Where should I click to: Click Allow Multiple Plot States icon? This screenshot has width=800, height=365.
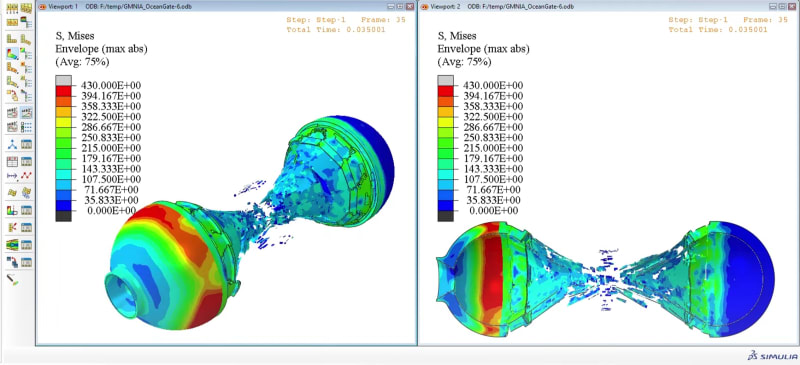(x=12, y=95)
